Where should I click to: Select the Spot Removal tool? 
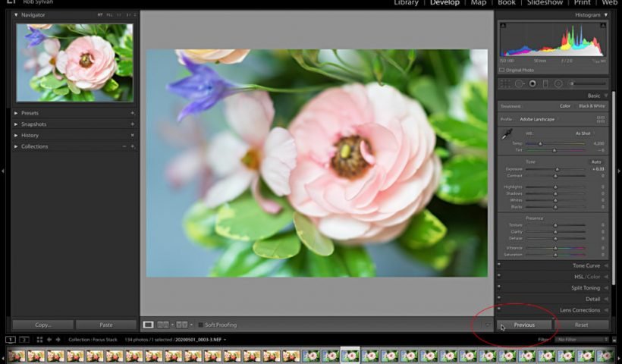pos(520,83)
